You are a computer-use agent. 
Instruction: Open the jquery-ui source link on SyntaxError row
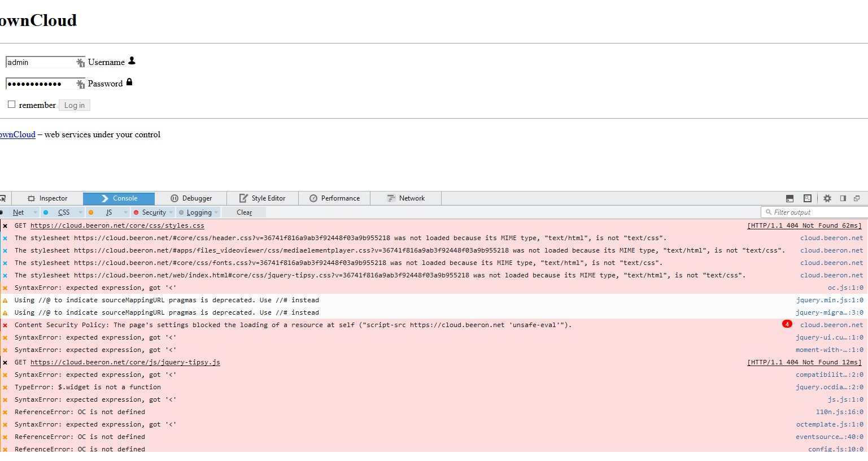(x=830, y=337)
